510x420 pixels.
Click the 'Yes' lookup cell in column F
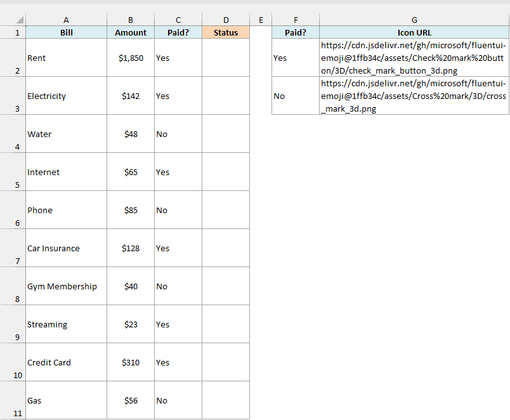(296, 58)
